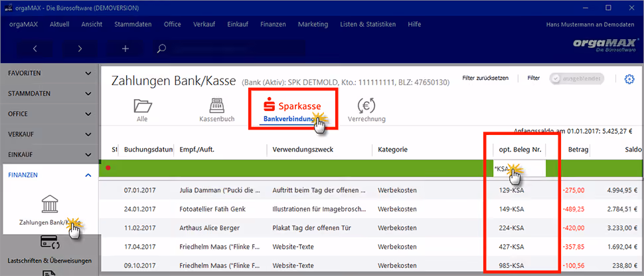Expand the FAVORITEN sidebar section

[50, 73]
